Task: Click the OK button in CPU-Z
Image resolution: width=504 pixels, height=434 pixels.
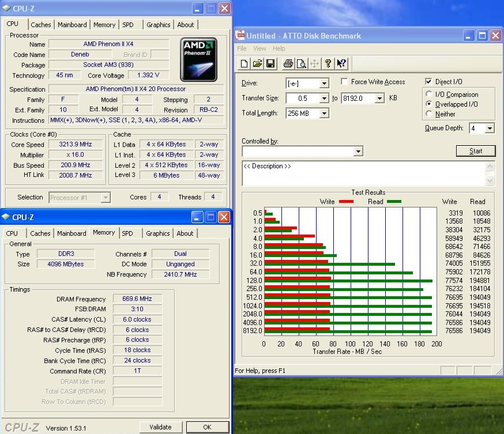Action: click(x=208, y=427)
